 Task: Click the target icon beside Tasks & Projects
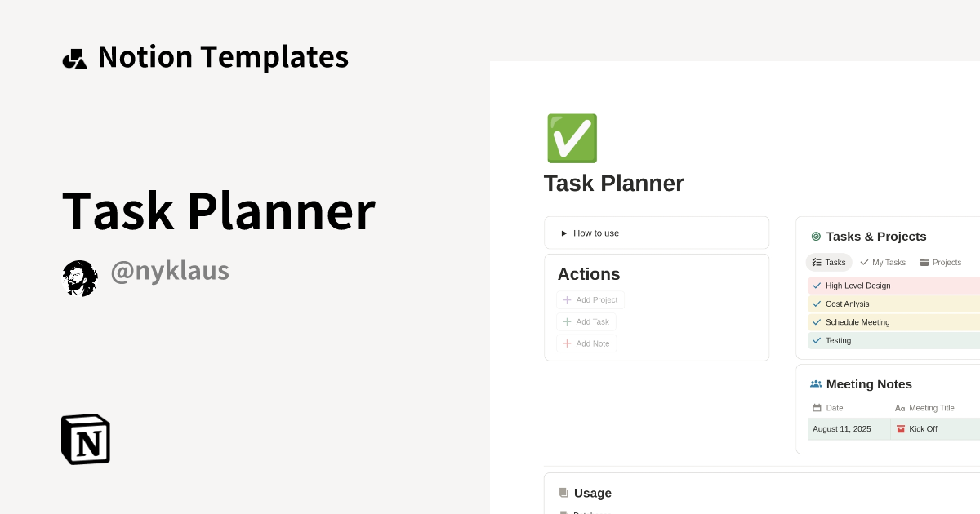click(816, 236)
